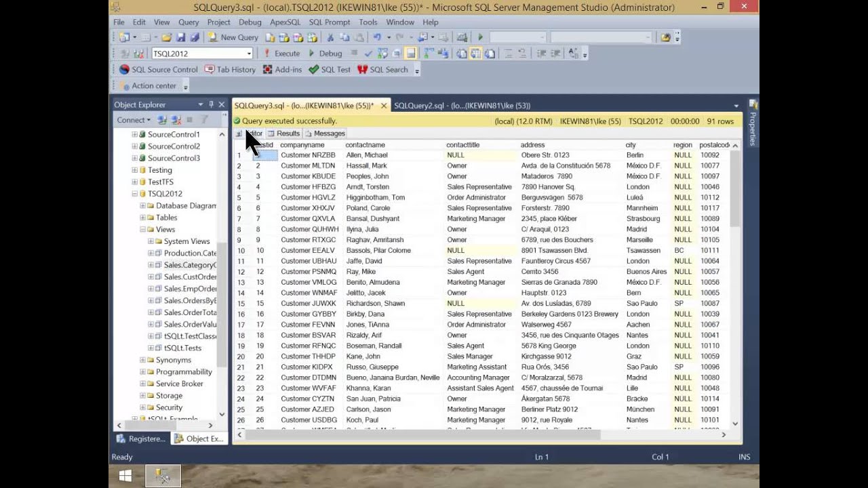Click the Windows Start button
Screen dimensions: 868x488
[125, 476]
